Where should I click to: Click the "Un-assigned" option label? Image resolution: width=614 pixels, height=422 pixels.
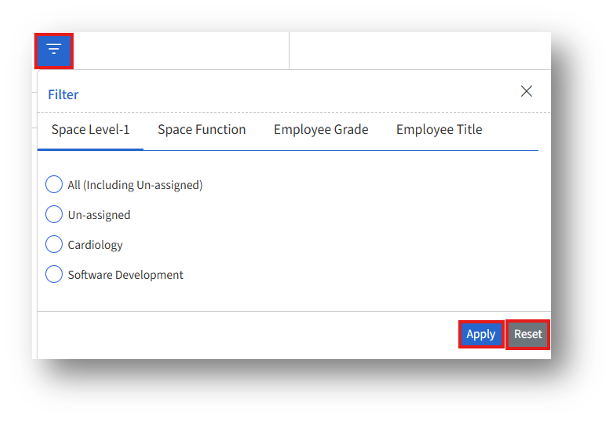point(99,215)
